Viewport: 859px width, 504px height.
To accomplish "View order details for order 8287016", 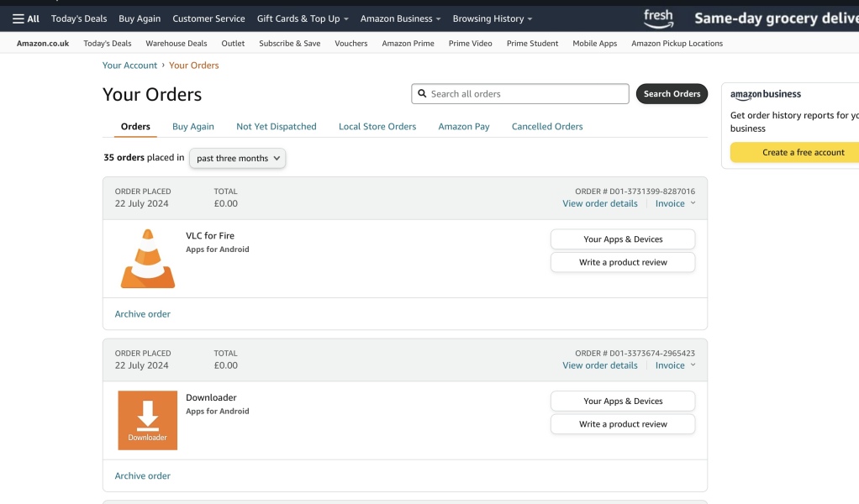I will 600,203.
